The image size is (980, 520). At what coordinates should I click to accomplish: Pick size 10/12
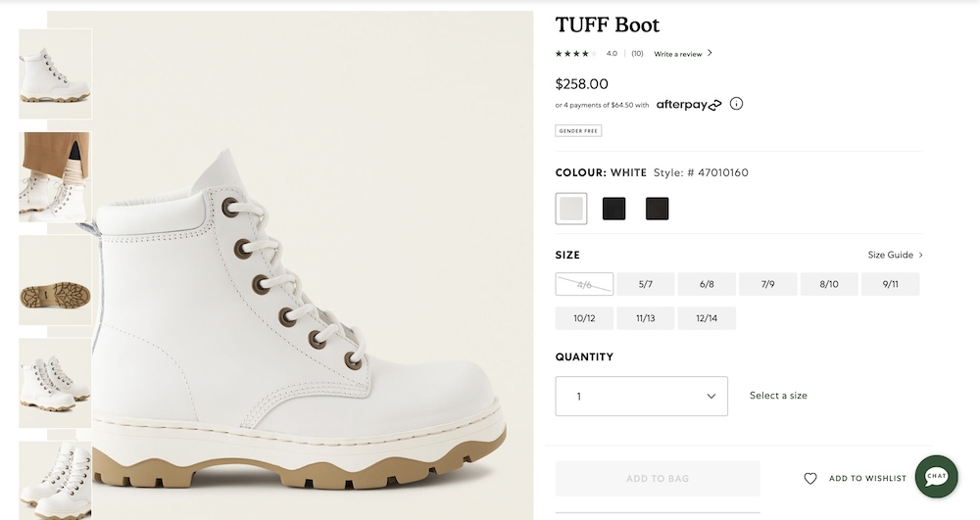coord(584,318)
